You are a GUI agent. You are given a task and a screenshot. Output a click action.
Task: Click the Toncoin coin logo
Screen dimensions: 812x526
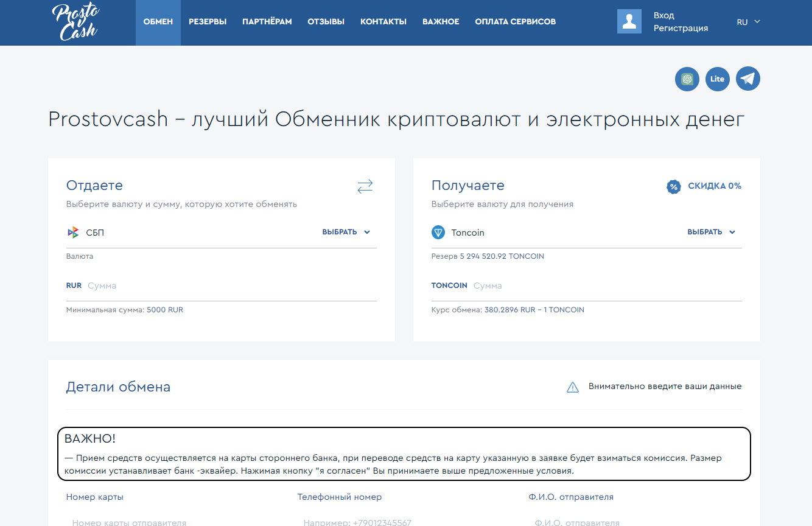[438, 232]
